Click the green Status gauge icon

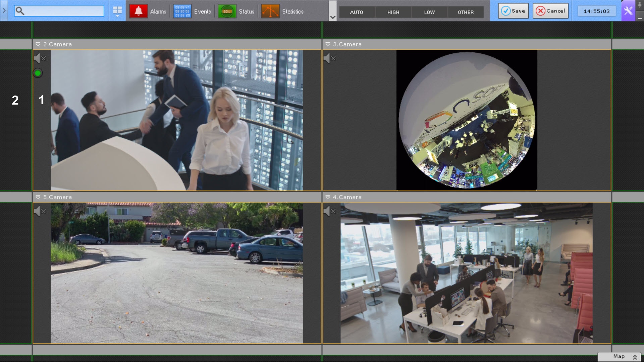coord(227,11)
